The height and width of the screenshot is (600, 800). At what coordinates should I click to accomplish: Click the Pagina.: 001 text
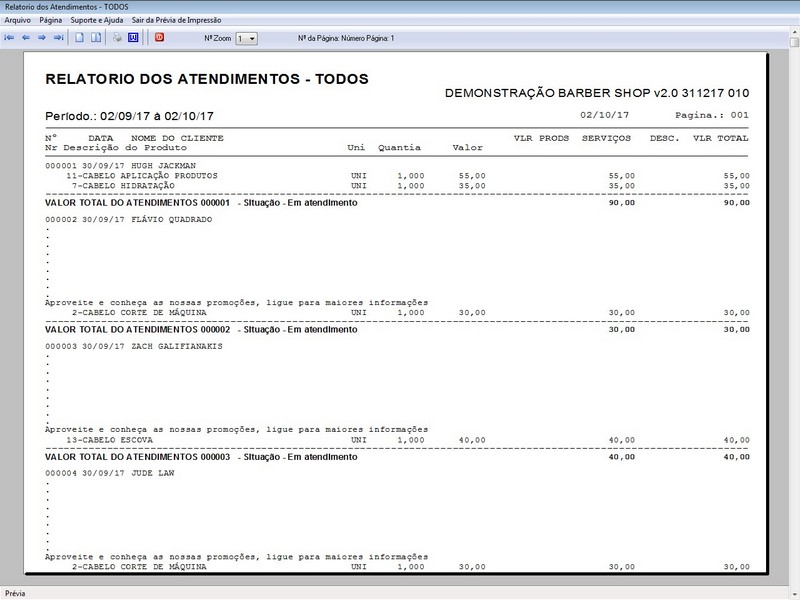tap(712, 115)
